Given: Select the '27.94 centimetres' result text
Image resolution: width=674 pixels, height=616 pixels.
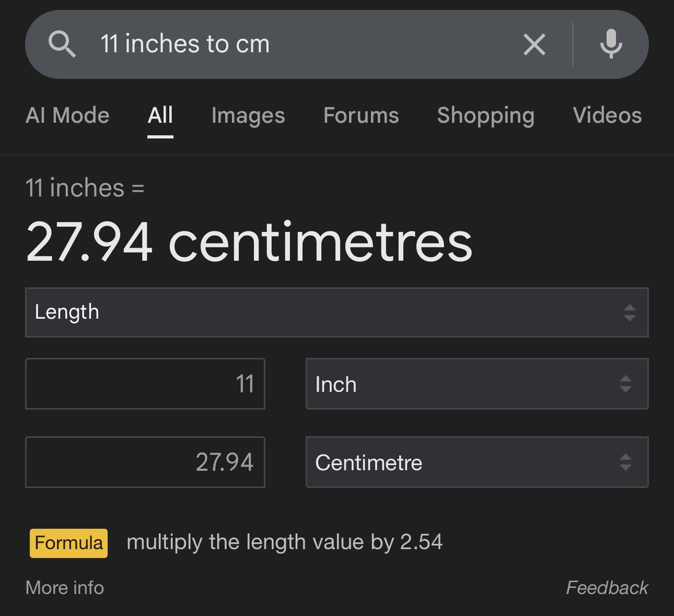Looking at the screenshot, I should click(x=249, y=243).
